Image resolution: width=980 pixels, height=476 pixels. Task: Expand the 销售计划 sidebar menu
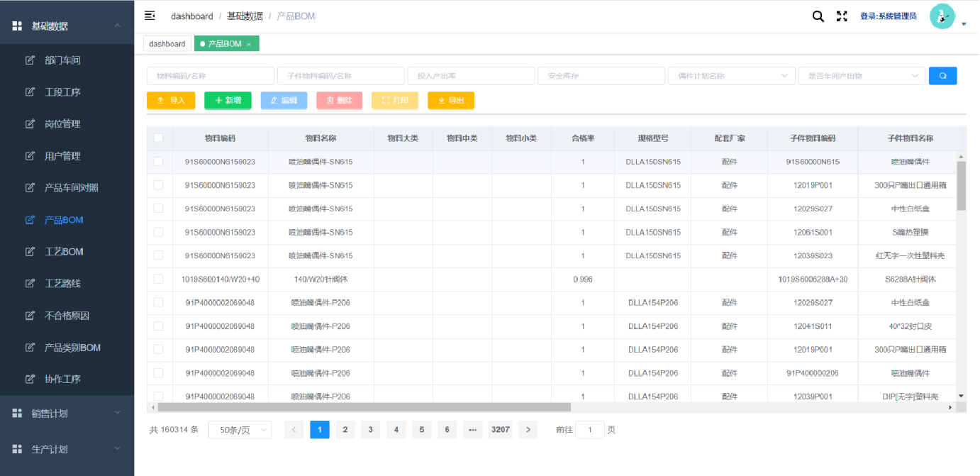point(67,414)
